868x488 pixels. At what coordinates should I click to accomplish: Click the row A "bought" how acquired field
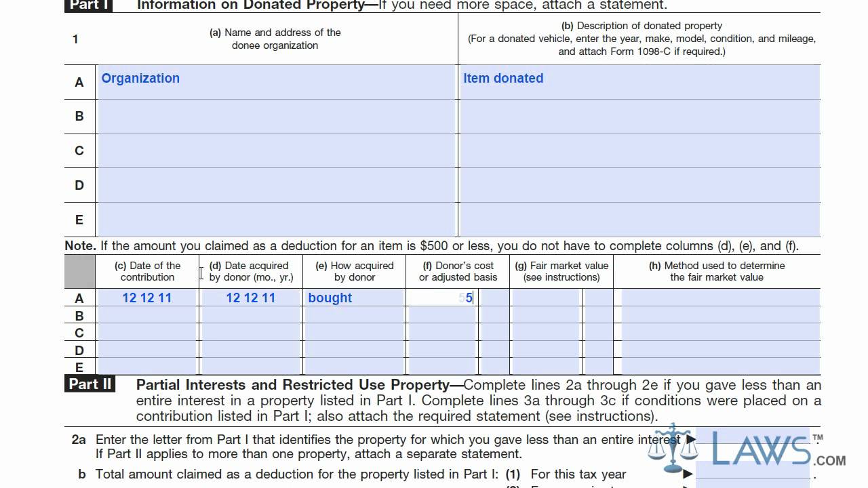coord(355,298)
